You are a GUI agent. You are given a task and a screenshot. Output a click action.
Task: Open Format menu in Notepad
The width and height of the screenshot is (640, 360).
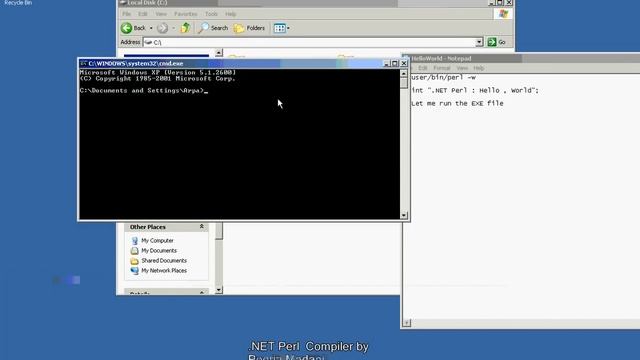442,68
